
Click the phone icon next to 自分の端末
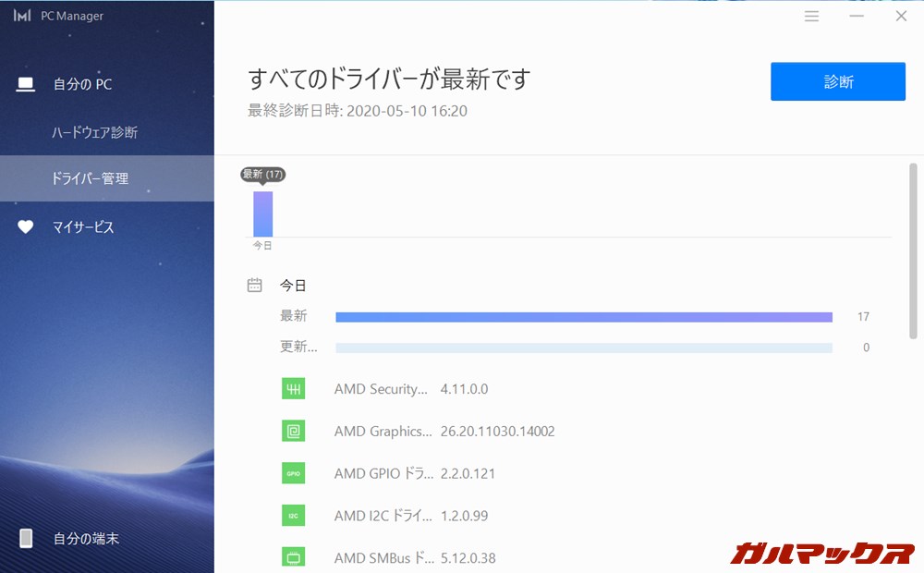tap(25, 538)
